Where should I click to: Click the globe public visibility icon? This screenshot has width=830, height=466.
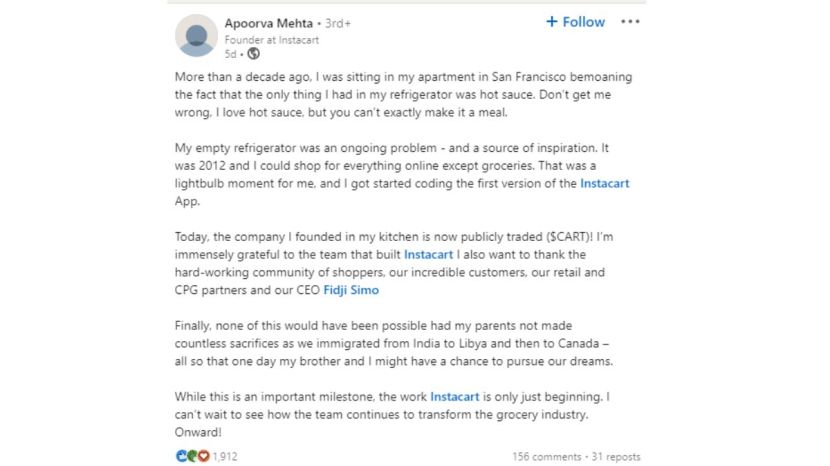(x=254, y=53)
